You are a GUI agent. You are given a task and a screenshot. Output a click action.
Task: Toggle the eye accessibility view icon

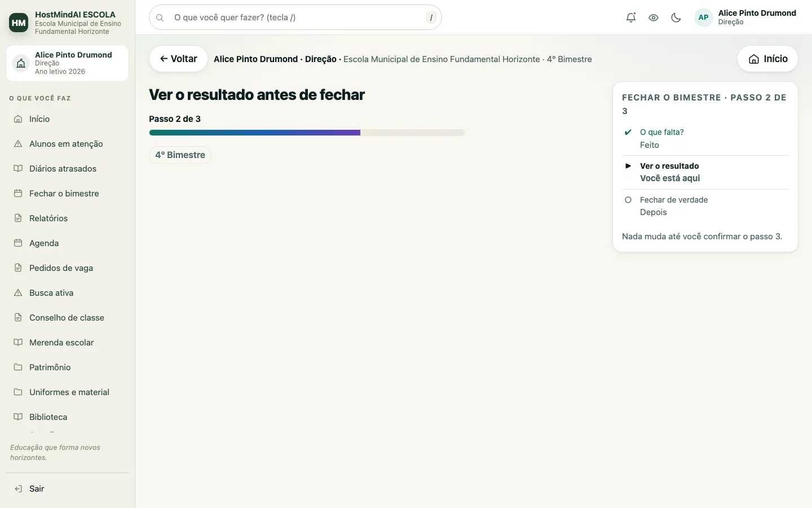[654, 17]
